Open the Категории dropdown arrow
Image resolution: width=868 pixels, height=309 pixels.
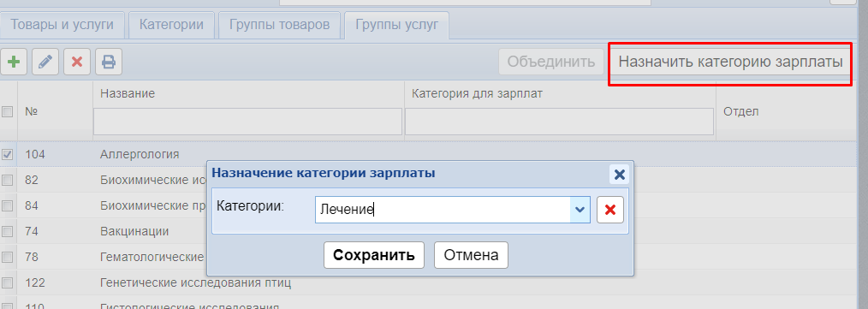tap(580, 210)
